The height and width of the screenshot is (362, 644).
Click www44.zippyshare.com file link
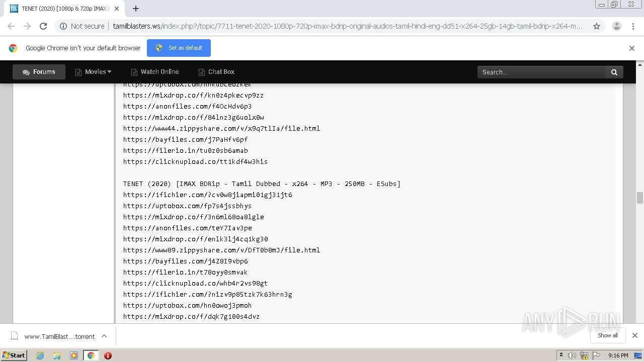click(221, 128)
